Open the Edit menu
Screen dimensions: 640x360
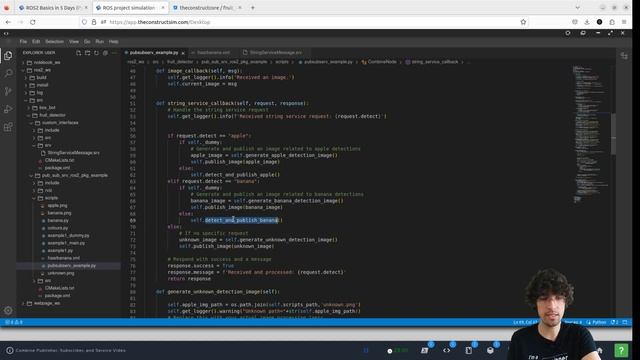coord(36,42)
